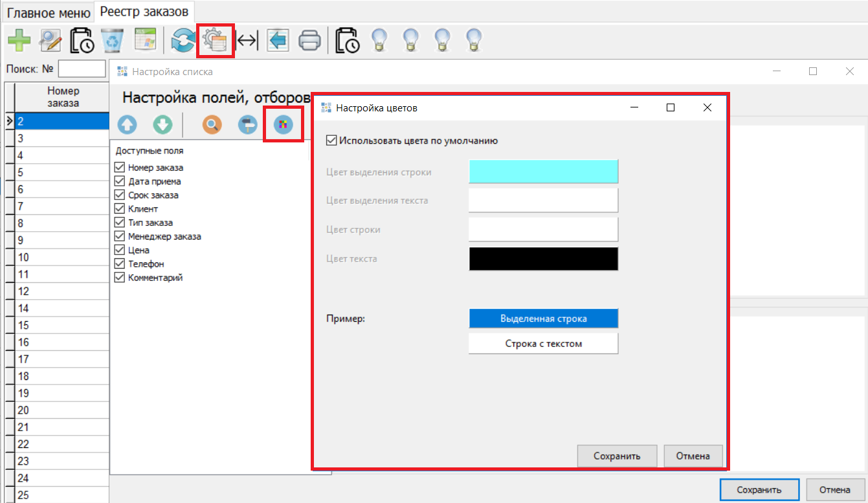
Task: Switch to the 'Главное меню' tab
Action: 49,11
